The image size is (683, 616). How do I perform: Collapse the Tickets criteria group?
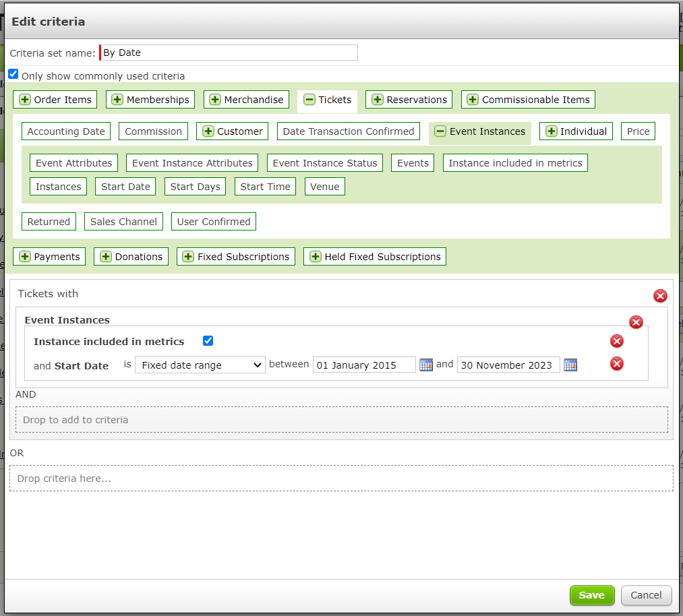[327, 99]
